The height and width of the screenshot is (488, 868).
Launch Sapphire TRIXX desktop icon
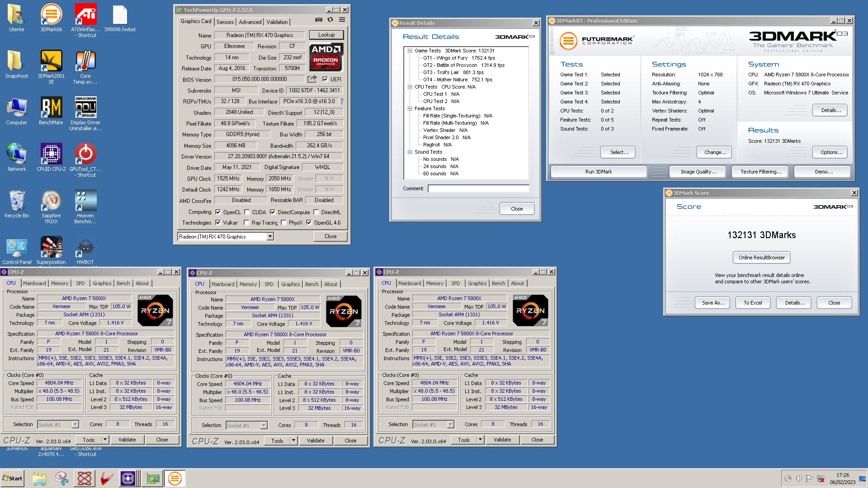tap(51, 206)
